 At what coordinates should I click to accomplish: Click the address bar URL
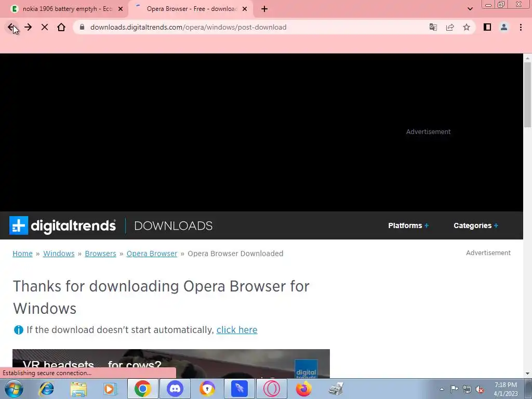point(188,27)
